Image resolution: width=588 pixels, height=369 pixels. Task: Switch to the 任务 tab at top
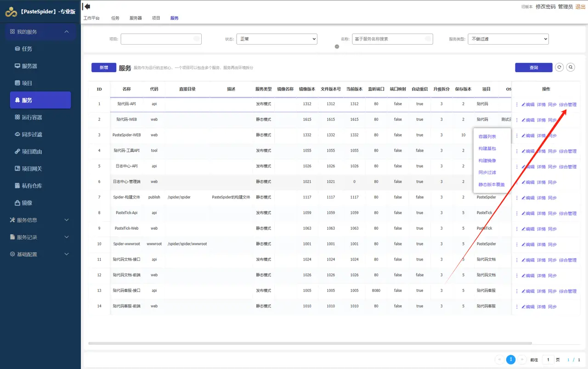tap(115, 18)
